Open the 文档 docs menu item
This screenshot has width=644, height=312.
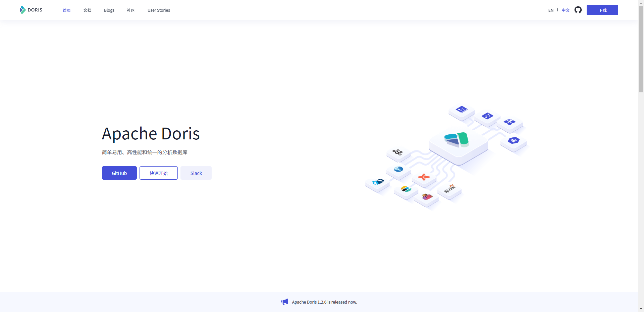pyautogui.click(x=87, y=10)
